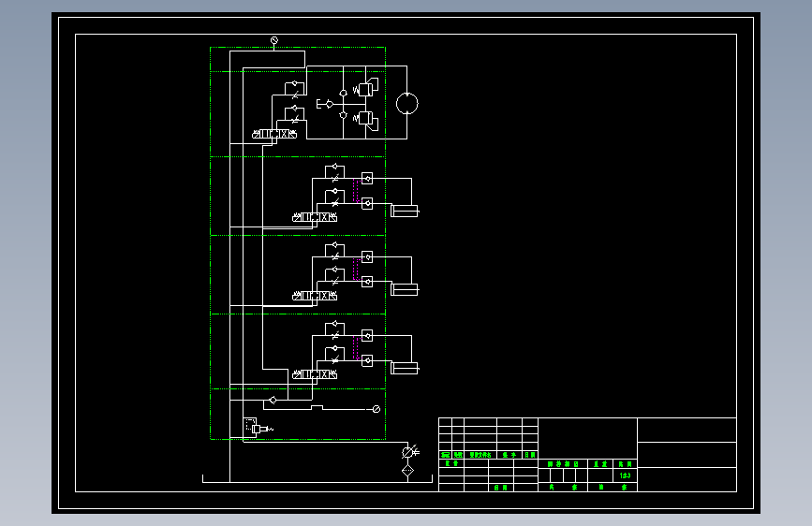This screenshot has width=812, height=526.
Task: Click the large empty drawing-name cell in the title block
Action: pyautogui.click(x=588, y=439)
